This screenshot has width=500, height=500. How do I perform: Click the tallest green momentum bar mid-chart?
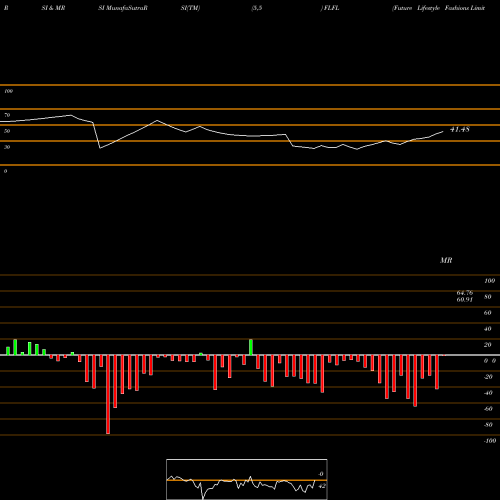pos(251,347)
